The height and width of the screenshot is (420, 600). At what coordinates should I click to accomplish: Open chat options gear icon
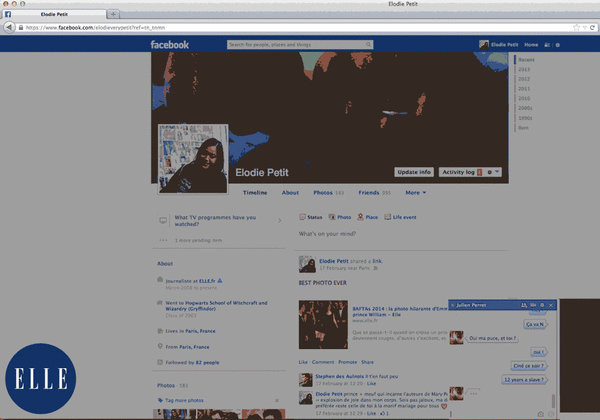542,304
